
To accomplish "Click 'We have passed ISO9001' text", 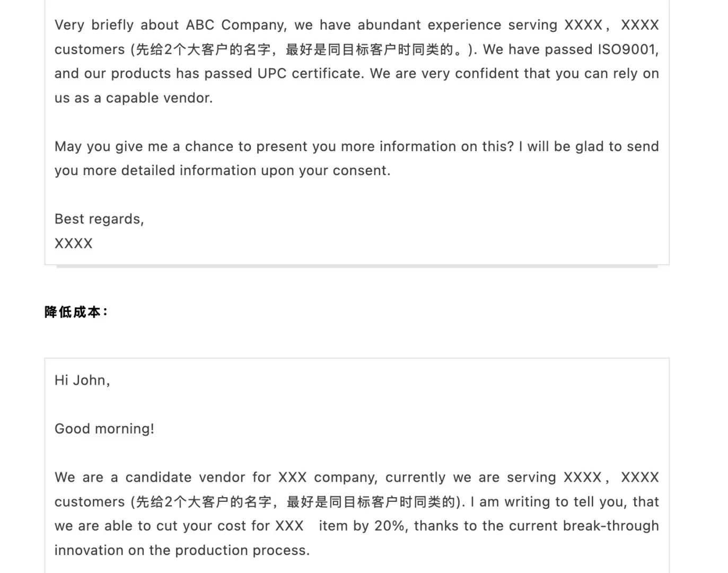I will click(571, 49).
